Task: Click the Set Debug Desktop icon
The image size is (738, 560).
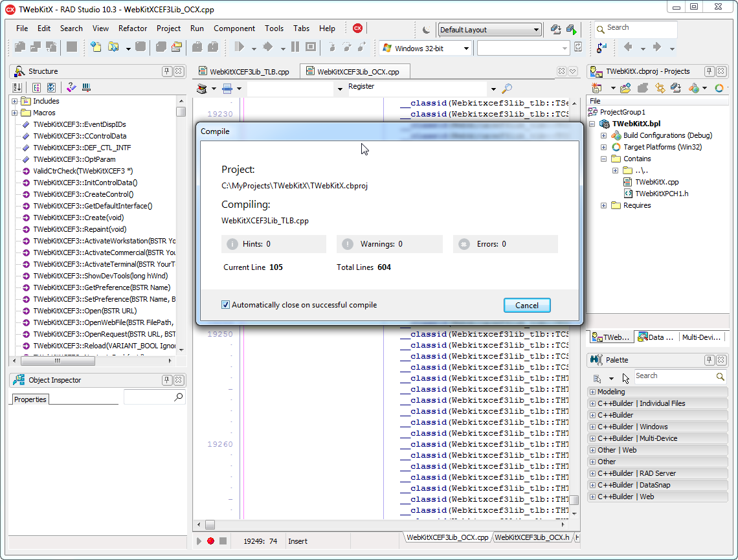Action: pos(572,30)
